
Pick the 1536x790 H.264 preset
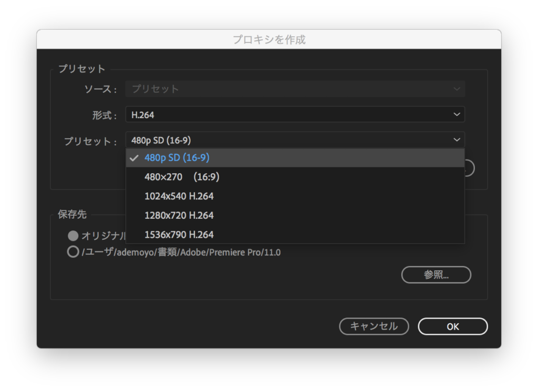pos(295,235)
